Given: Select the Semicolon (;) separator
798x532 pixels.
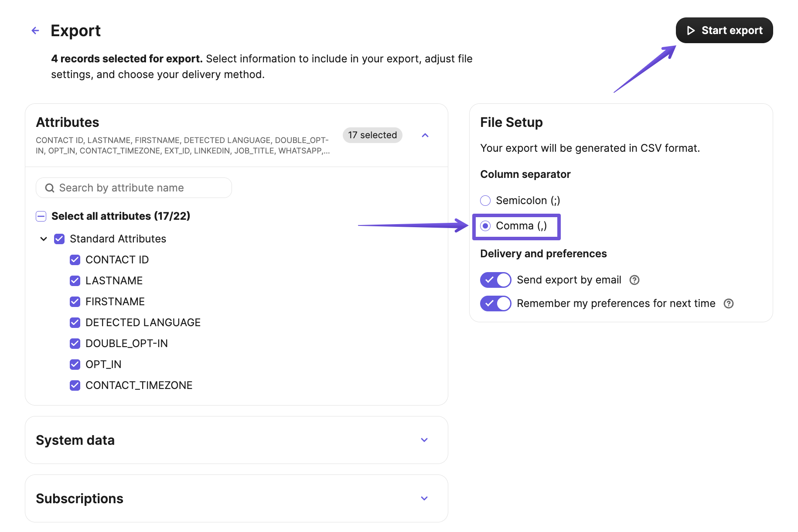Looking at the screenshot, I should [x=485, y=201].
